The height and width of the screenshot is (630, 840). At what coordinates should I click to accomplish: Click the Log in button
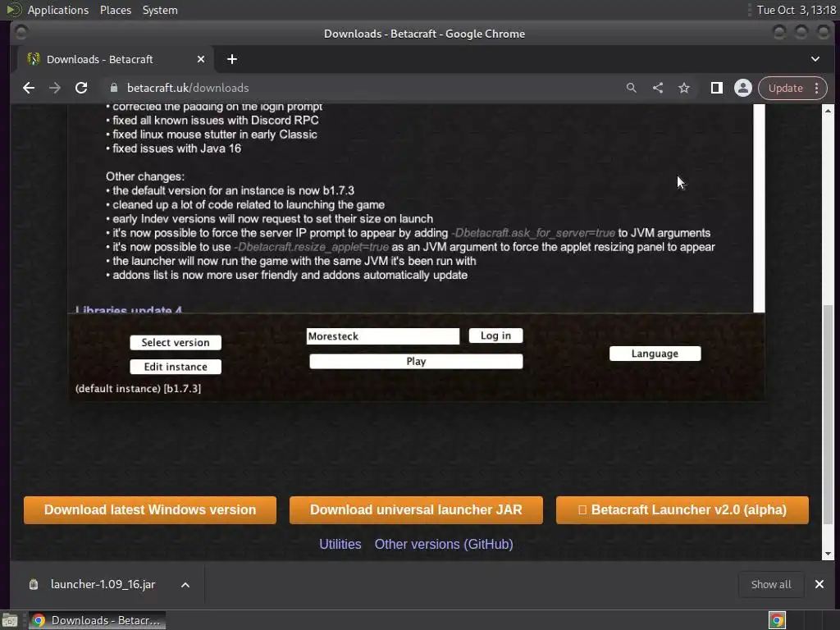point(495,336)
